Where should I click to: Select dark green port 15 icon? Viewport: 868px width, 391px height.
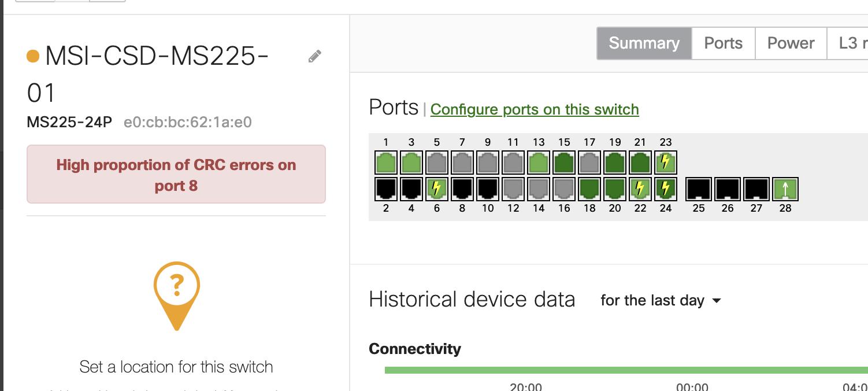(564, 163)
